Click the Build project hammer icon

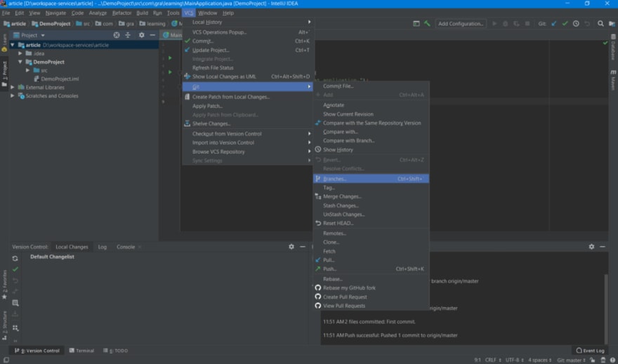pos(427,24)
